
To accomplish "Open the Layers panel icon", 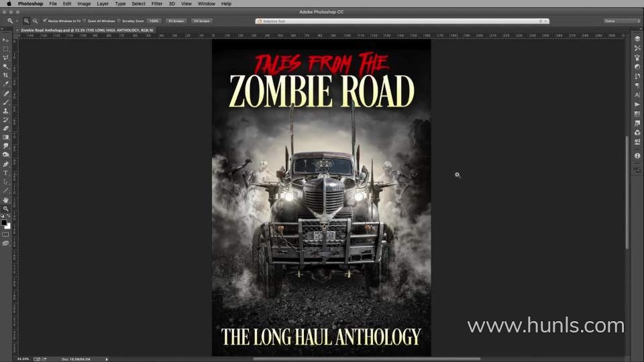I will (637, 39).
